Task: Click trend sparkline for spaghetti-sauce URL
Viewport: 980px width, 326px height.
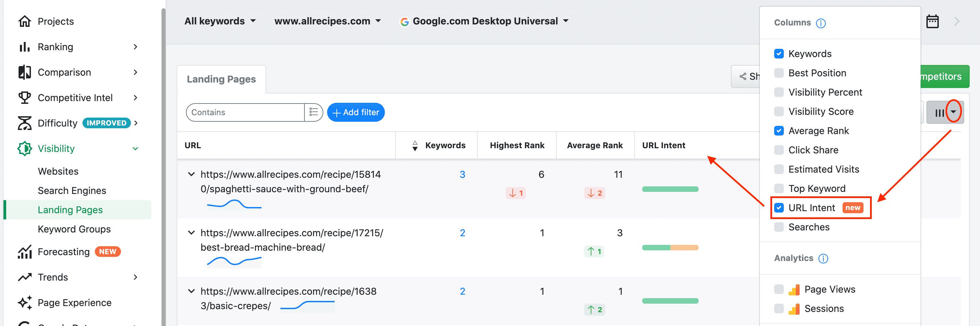Action: pyautogui.click(x=234, y=205)
